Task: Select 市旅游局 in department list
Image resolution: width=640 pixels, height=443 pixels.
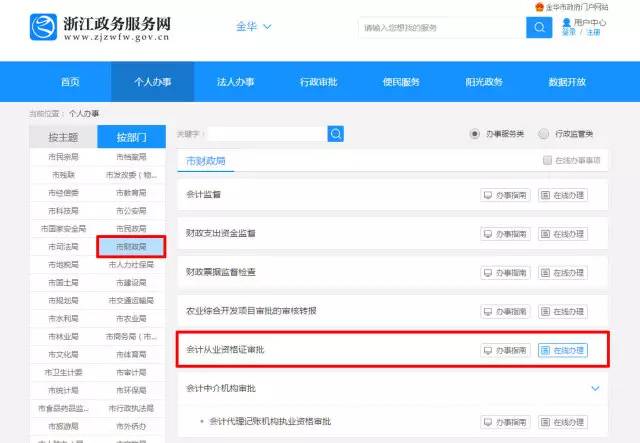Action: (x=63, y=426)
